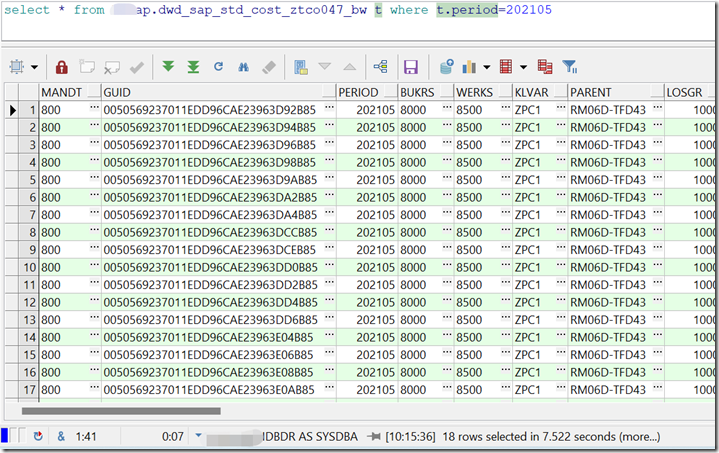The width and height of the screenshot is (719, 453).
Task: Click KLVAR value ZPC1 in row 14
Action: [x=527, y=337]
